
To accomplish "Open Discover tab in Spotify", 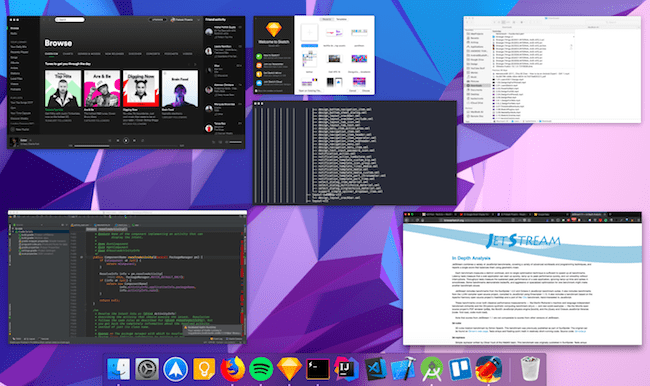I will 135,54.
